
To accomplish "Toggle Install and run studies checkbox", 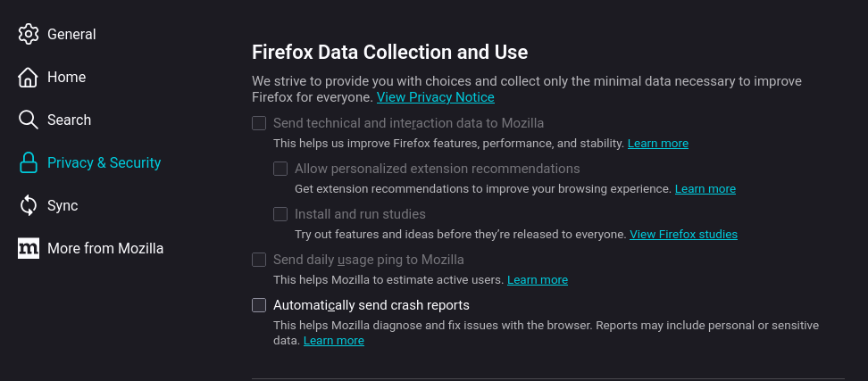I will [x=280, y=214].
